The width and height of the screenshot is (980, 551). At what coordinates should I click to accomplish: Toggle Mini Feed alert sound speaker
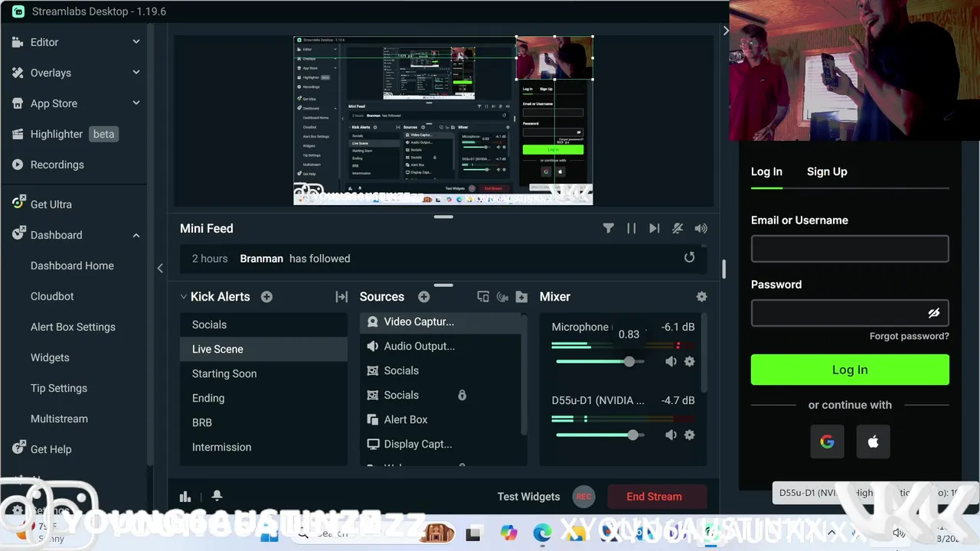coord(701,228)
